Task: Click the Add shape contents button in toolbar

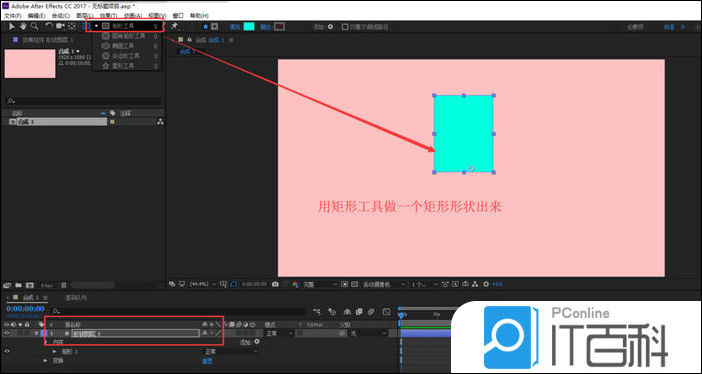Action: 330,26
